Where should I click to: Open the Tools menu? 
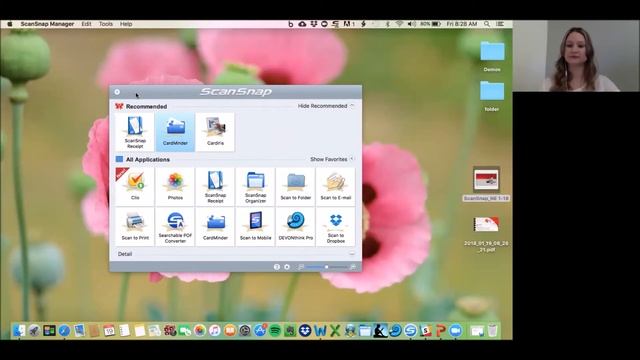click(106, 24)
